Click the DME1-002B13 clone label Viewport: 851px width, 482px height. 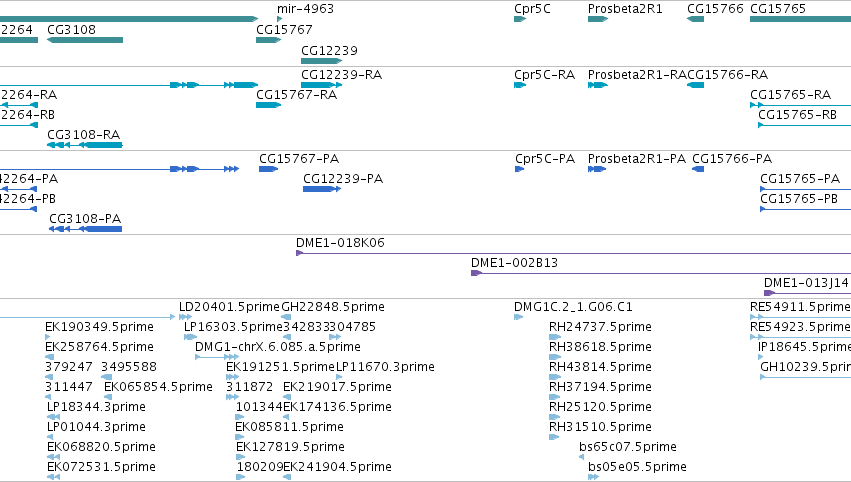514,263
